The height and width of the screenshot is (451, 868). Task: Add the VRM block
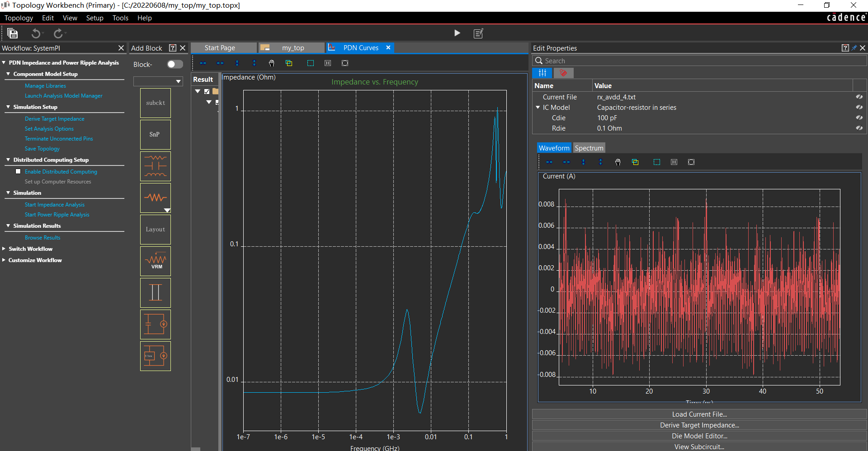point(156,261)
